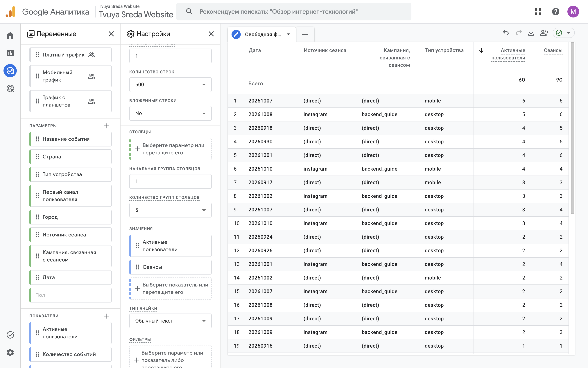Open the Home icon in left sidebar
This screenshot has width=588, height=368.
click(x=10, y=36)
